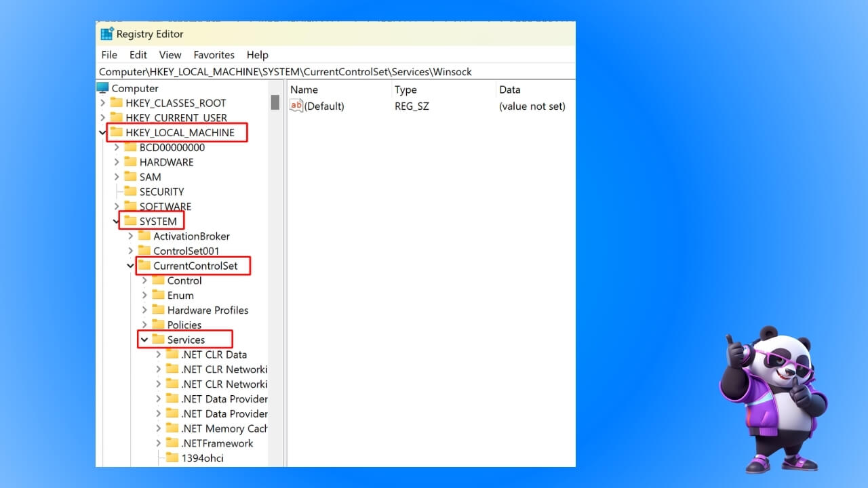Select the (Default) value name
Screen dimensions: 868x488
(325, 106)
